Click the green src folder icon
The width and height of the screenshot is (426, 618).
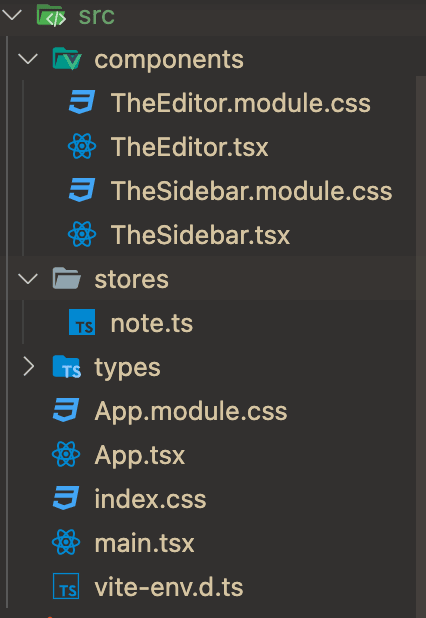pyautogui.click(x=51, y=15)
